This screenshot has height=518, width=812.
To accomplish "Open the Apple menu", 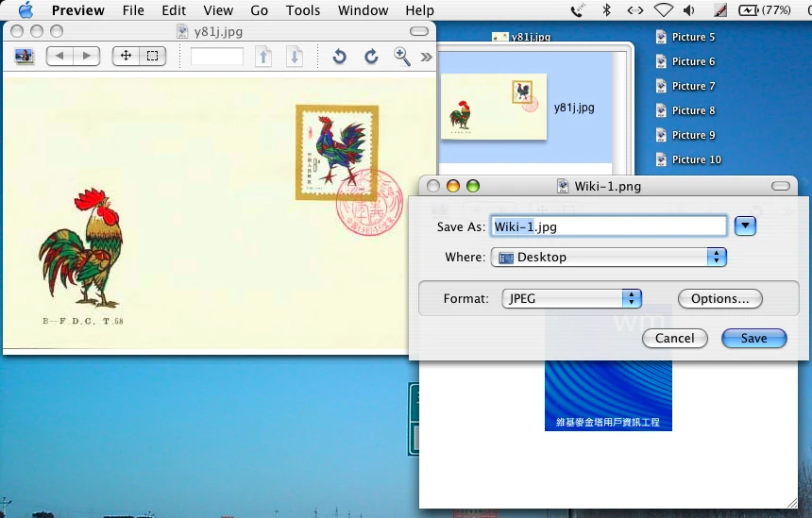I will pos(25,9).
